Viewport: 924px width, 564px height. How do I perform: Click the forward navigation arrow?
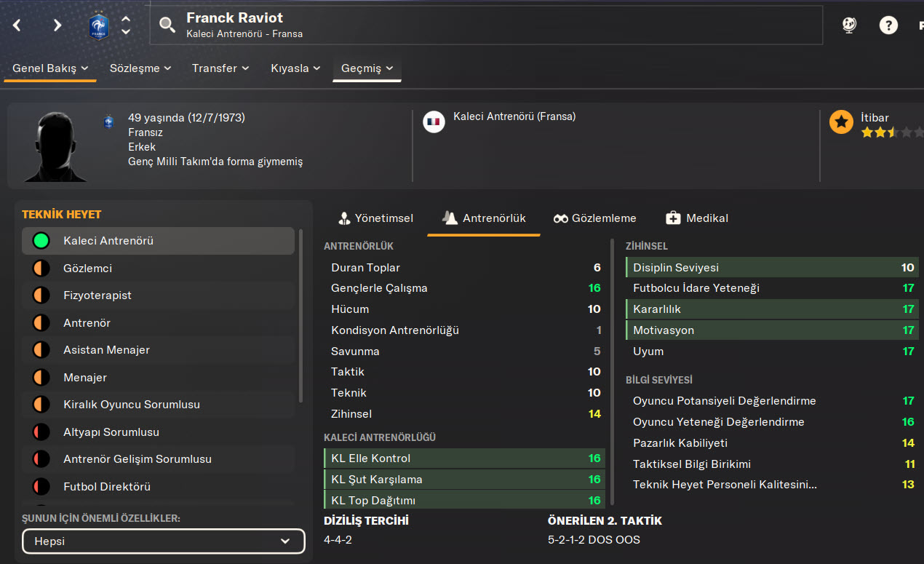tap(57, 25)
